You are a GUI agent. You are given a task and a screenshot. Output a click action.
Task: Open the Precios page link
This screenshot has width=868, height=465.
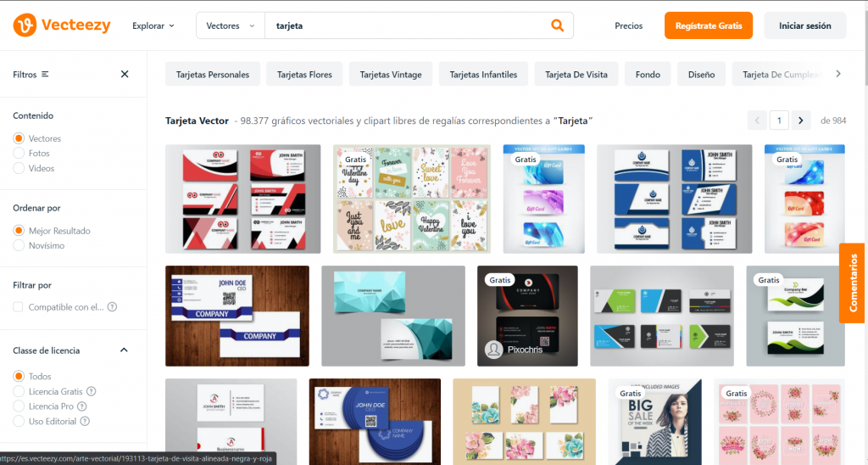coord(628,25)
